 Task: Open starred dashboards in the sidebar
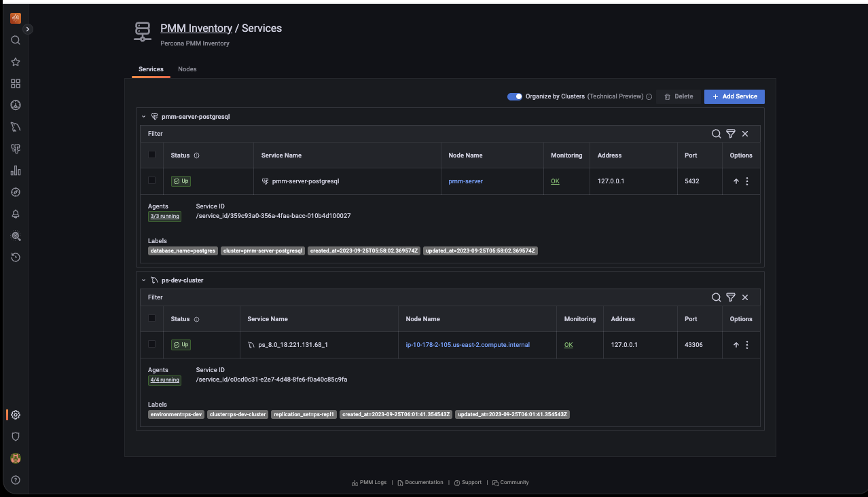pyautogui.click(x=16, y=62)
